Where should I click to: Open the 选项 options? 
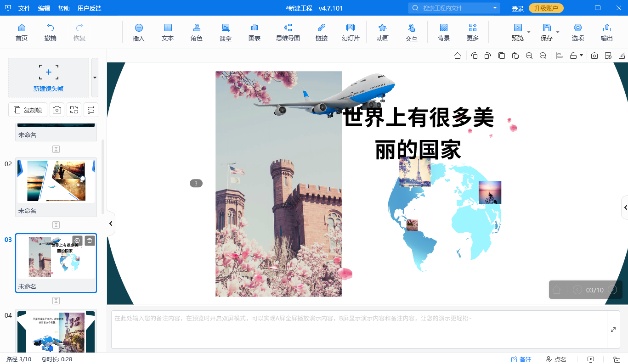(578, 33)
